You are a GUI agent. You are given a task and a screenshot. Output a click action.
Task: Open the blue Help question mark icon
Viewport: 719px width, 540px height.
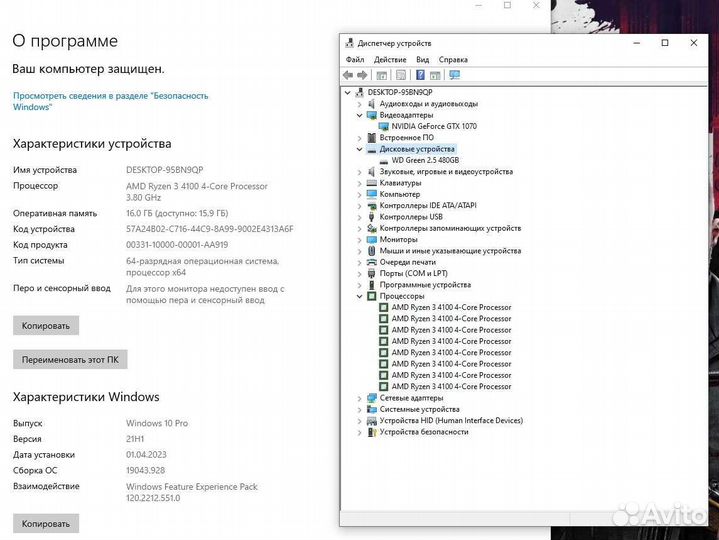(x=420, y=75)
